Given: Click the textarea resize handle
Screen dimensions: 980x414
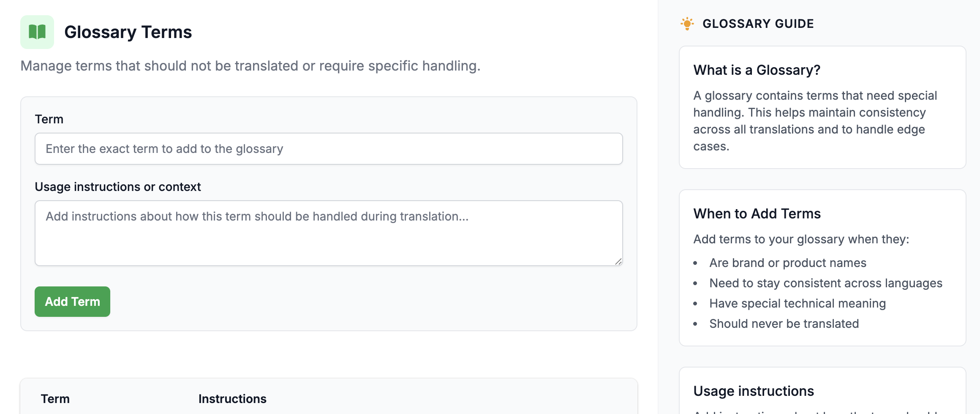Looking at the screenshot, I should tap(618, 261).
